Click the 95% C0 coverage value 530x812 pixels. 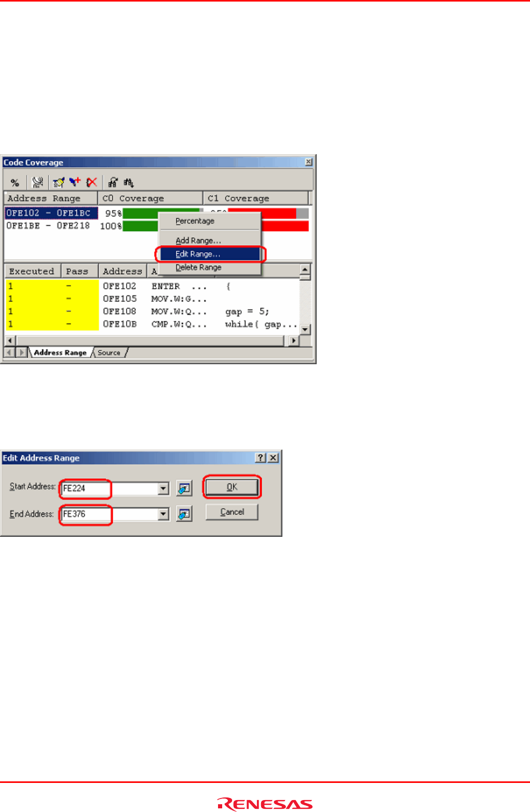click(x=113, y=213)
